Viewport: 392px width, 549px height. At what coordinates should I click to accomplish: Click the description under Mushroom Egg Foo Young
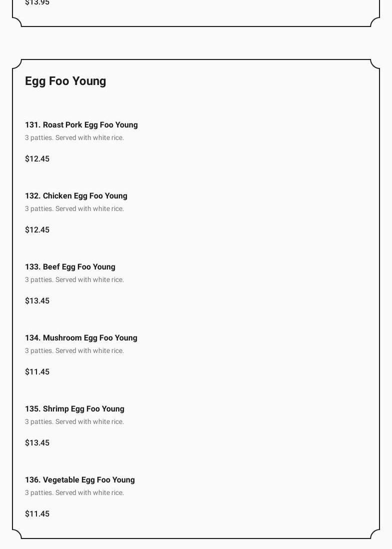click(74, 351)
